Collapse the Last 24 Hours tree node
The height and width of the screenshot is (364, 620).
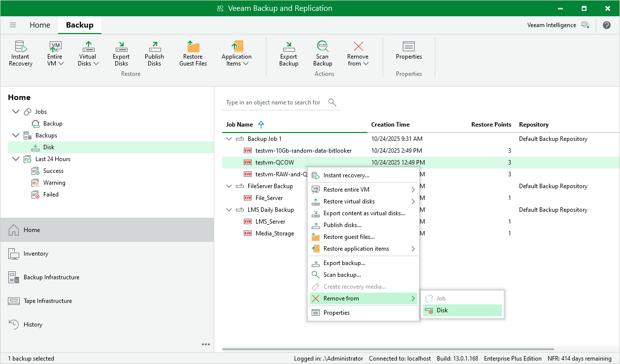tap(15, 159)
